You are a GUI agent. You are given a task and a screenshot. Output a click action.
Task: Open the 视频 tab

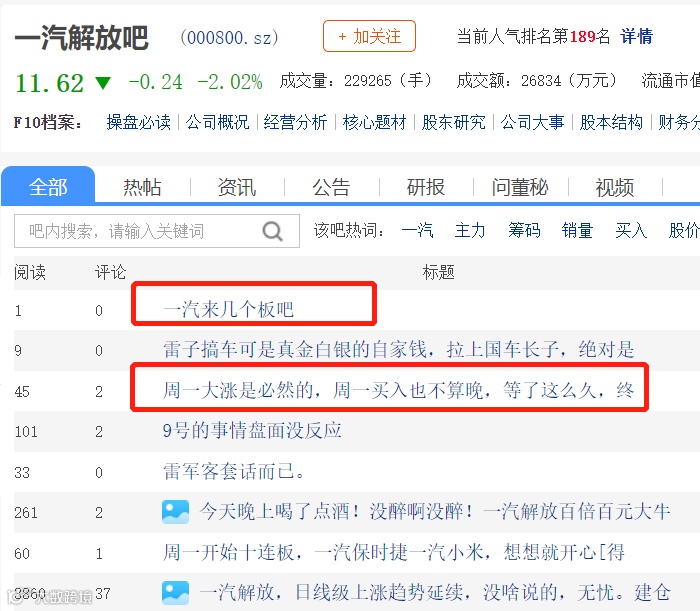614,187
